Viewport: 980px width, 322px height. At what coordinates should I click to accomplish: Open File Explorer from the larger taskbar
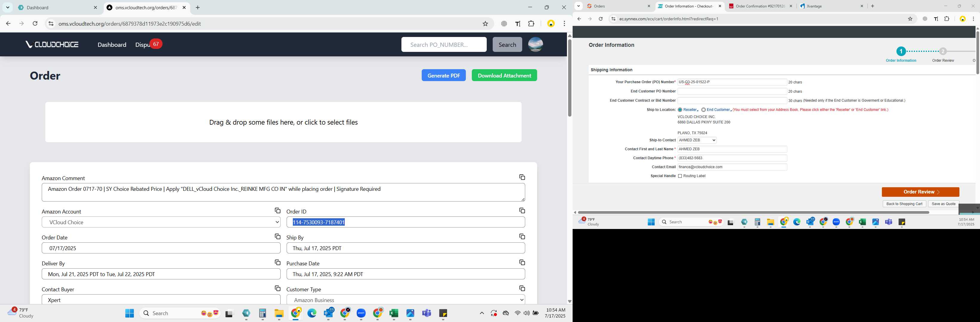(x=279, y=313)
